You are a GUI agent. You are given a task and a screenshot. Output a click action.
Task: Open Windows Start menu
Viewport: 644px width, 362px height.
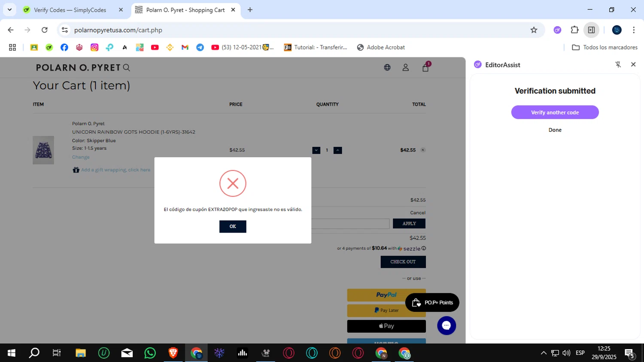[x=12, y=353]
